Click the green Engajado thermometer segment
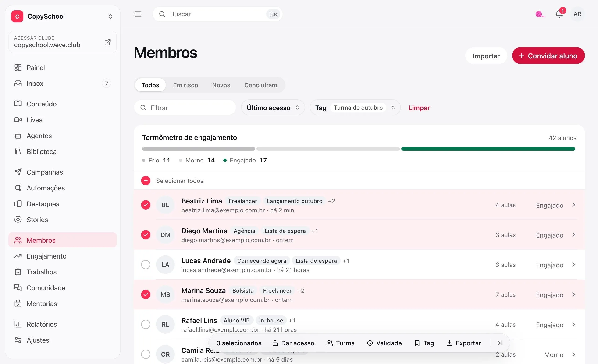Image resolution: width=598 pixels, height=364 pixels. pos(488,149)
